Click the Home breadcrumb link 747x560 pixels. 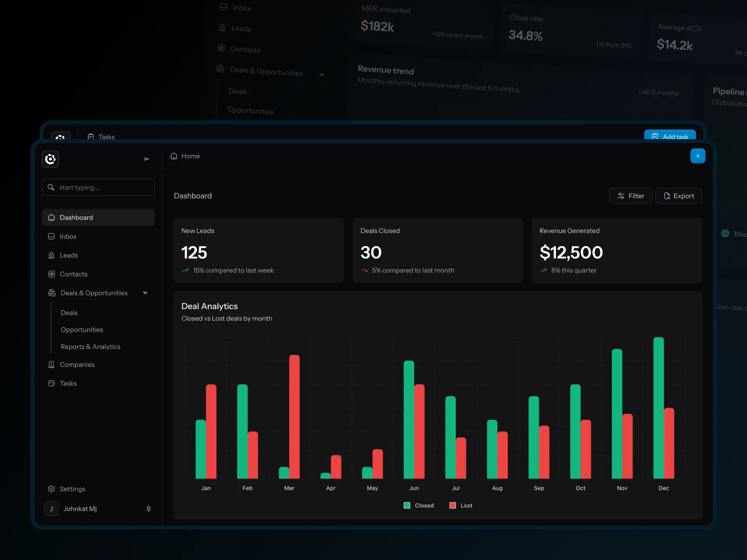[185, 156]
